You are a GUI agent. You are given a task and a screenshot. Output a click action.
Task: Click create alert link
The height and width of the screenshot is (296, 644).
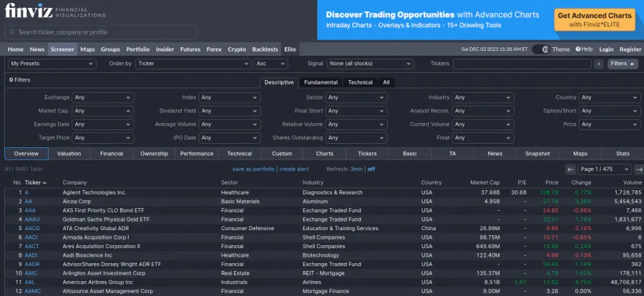point(294,169)
